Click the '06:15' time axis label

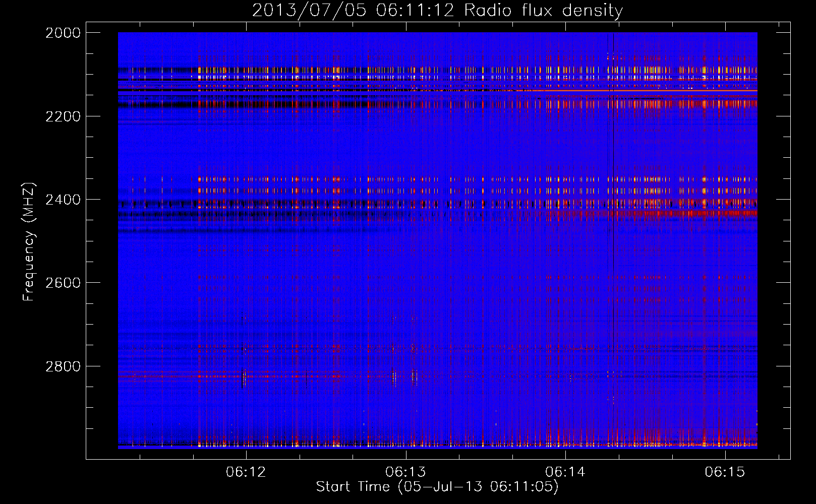(725, 472)
